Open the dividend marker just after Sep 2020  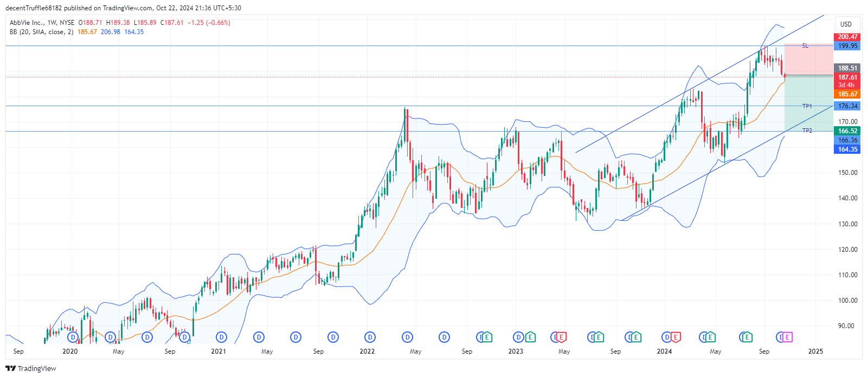pyautogui.click(x=184, y=337)
